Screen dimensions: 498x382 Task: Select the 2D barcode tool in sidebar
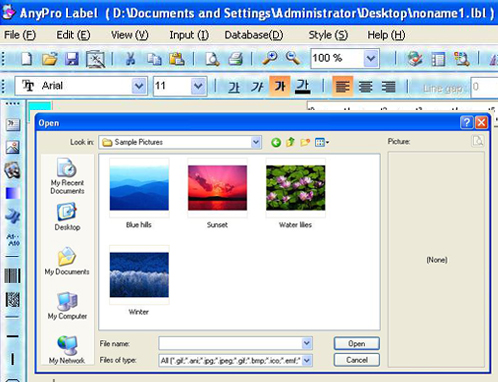coord(13,300)
